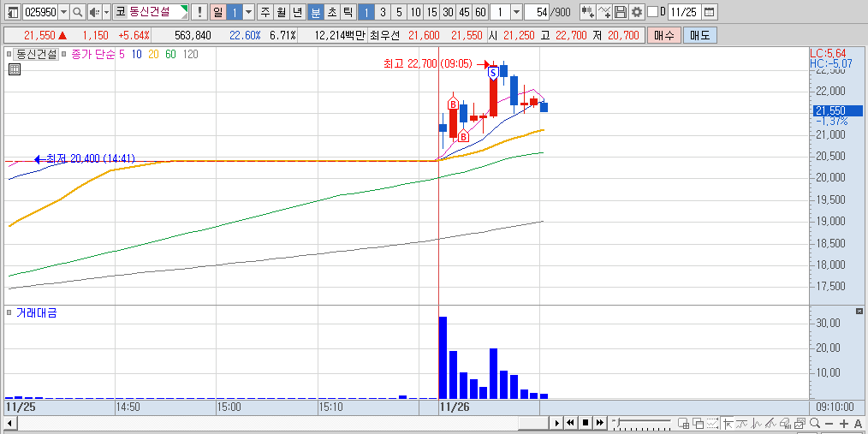Click the add line indicator icon

605,12
